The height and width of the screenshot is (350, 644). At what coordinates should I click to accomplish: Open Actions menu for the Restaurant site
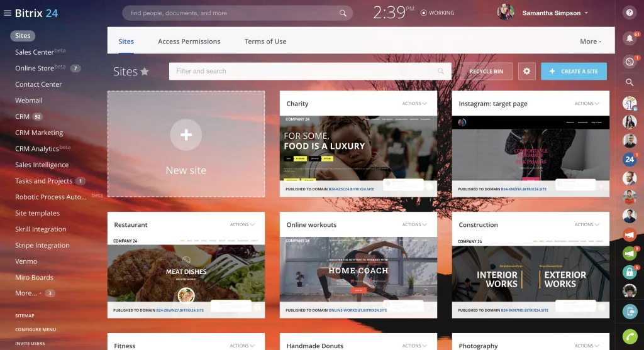tap(242, 224)
